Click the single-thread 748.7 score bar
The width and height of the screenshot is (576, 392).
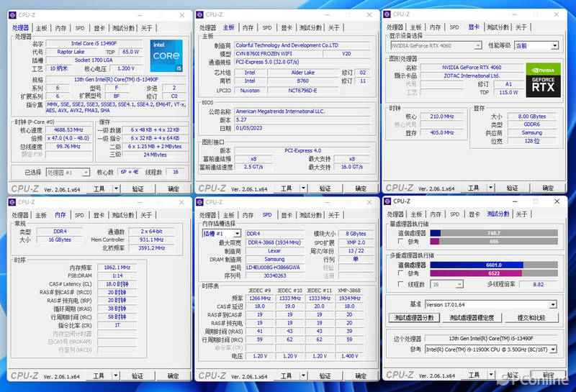(x=494, y=233)
